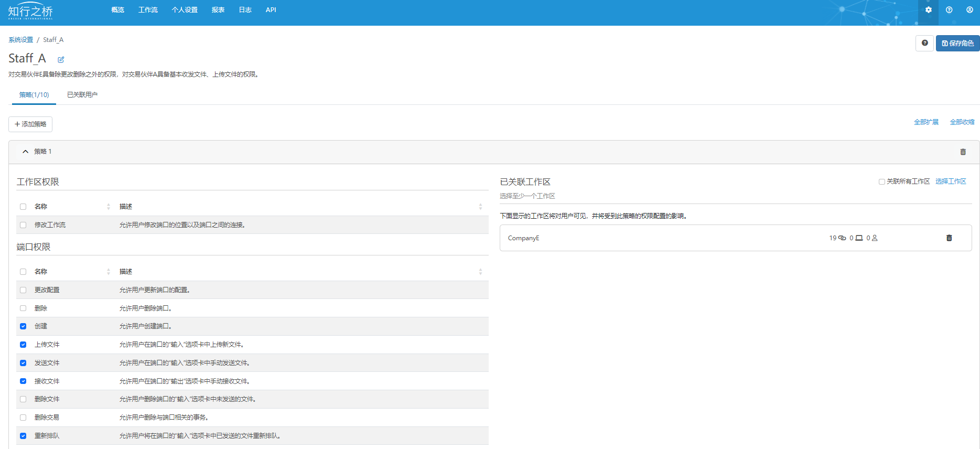Click the 端口权限 section heading
The width and height of the screenshot is (980, 449).
(34, 247)
